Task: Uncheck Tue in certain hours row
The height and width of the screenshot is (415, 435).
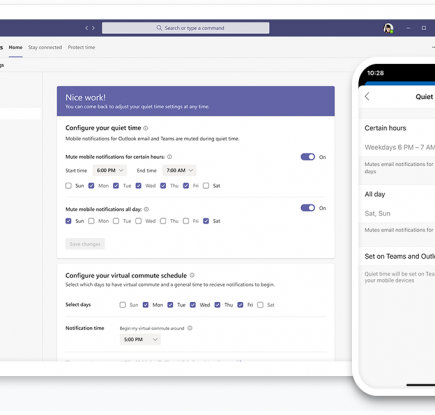Action: pos(116,186)
